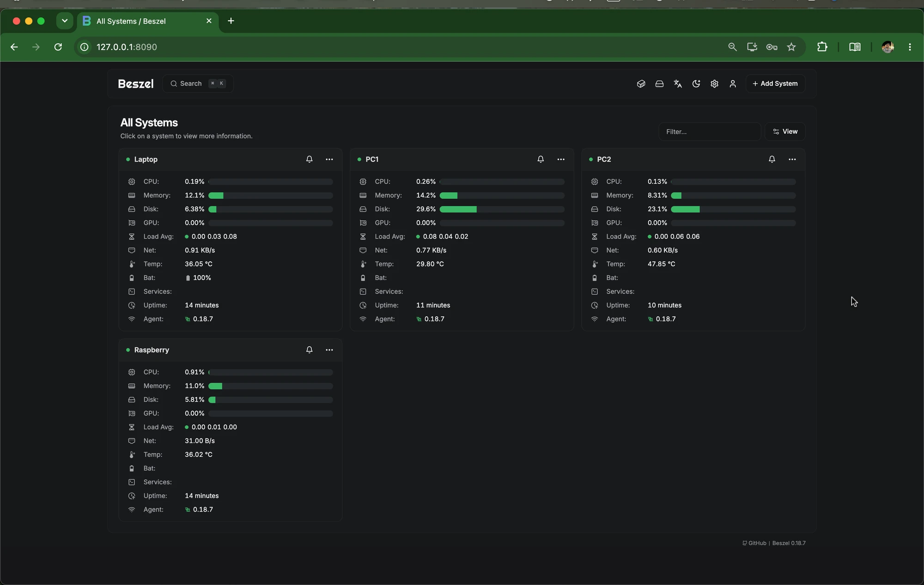
Task: Open notification alerts for Laptop system
Action: pos(309,159)
